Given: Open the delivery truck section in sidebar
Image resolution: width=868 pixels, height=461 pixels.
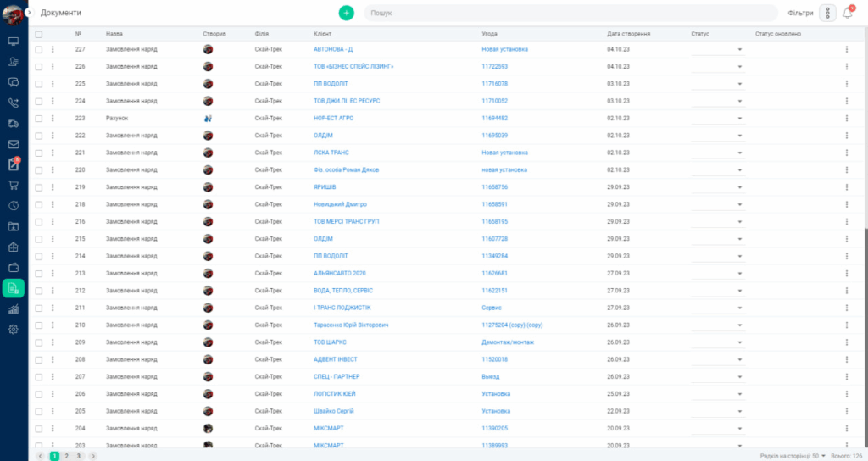Looking at the screenshot, I should pos(14,123).
